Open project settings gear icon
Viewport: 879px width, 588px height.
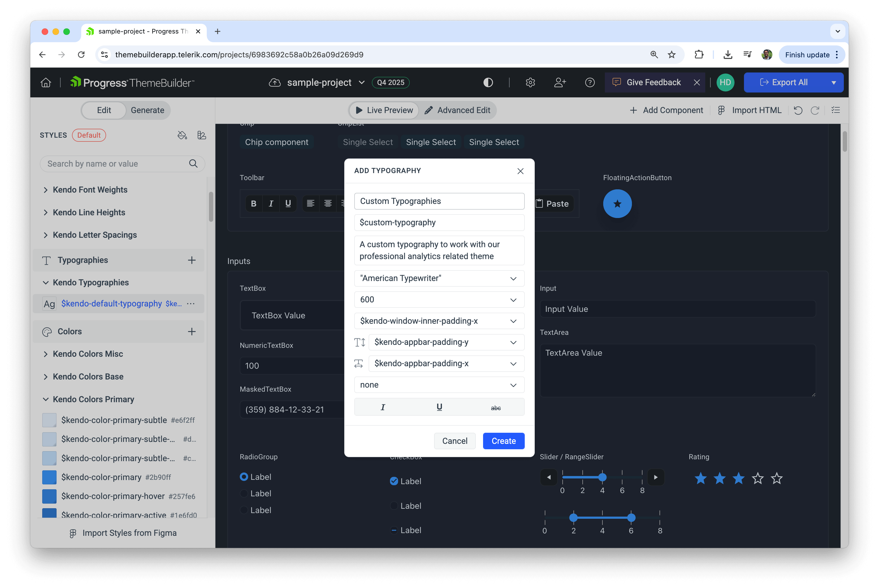(530, 82)
